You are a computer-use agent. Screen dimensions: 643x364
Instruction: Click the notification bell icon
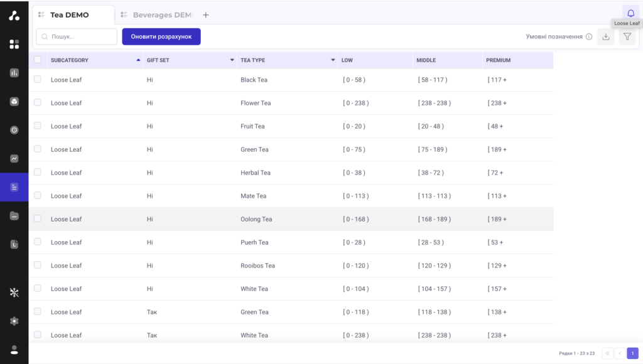click(630, 14)
